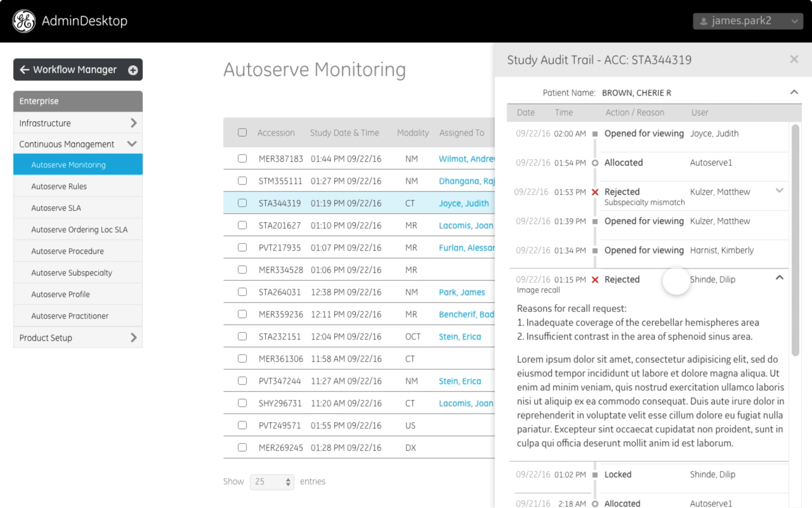Open Joyce, Judith assignee link

click(464, 203)
